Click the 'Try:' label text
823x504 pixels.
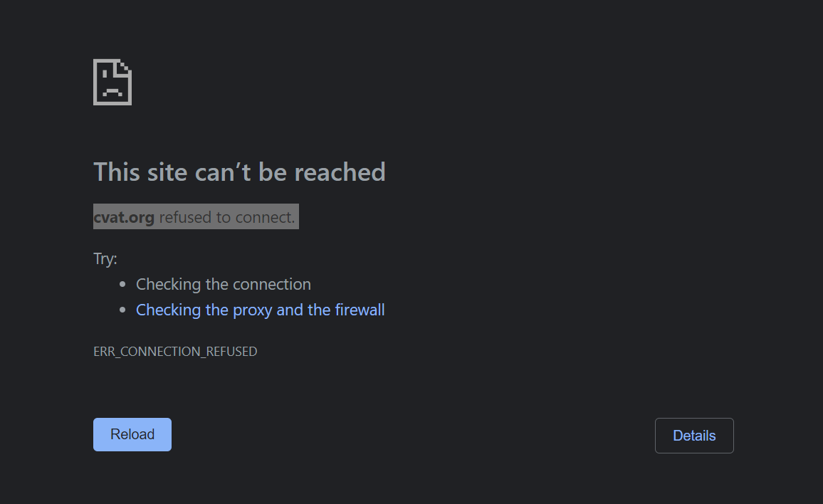coord(105,258)
